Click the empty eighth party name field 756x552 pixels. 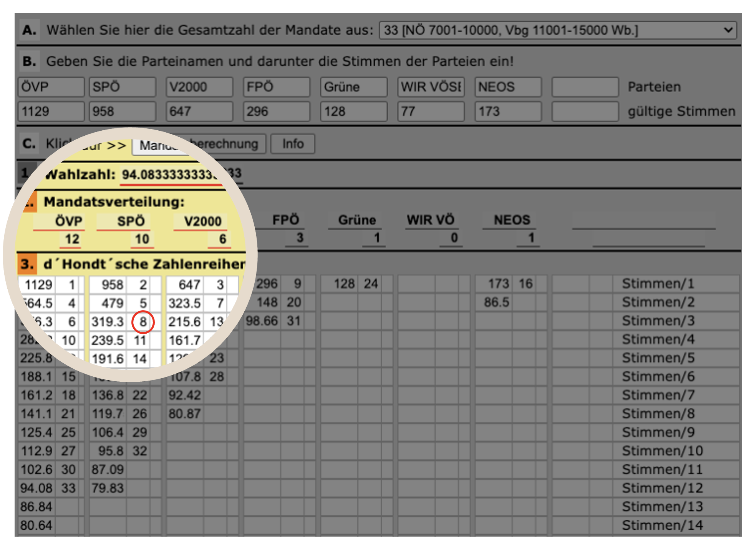pos(585,87)
